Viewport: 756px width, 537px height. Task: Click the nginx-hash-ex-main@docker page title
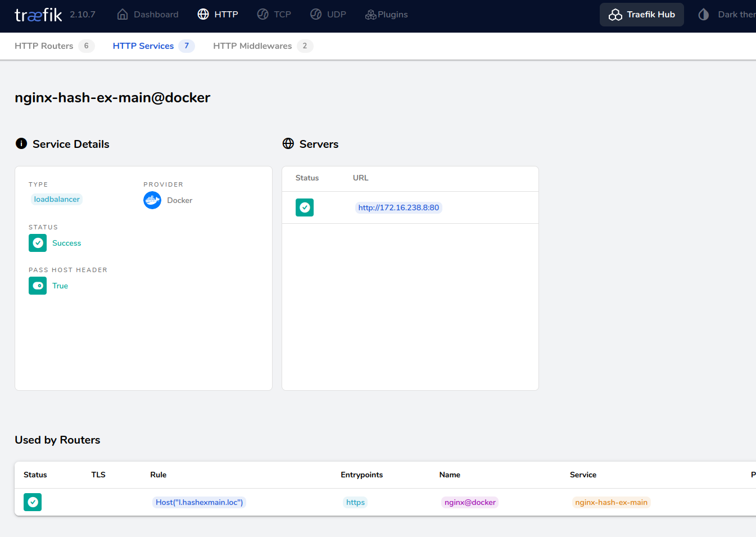[112, 98]
